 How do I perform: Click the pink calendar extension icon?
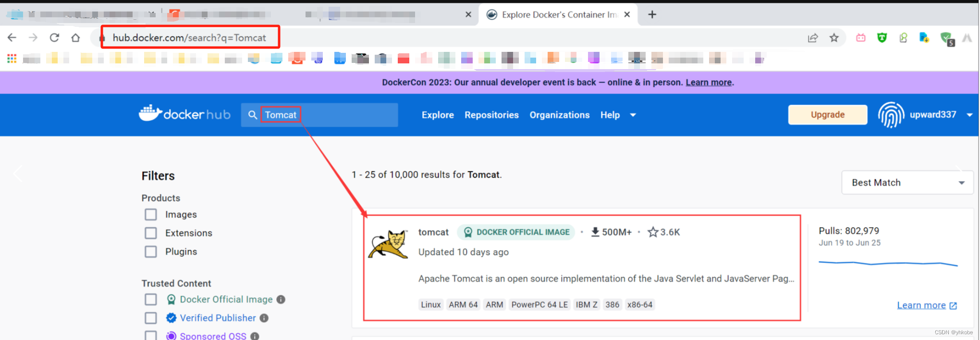click(x=861, y=38)
